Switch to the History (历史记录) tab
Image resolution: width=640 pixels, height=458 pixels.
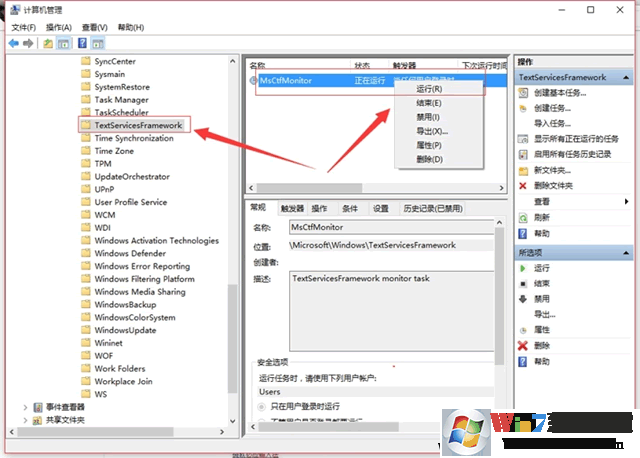click(x=433, y=209)
